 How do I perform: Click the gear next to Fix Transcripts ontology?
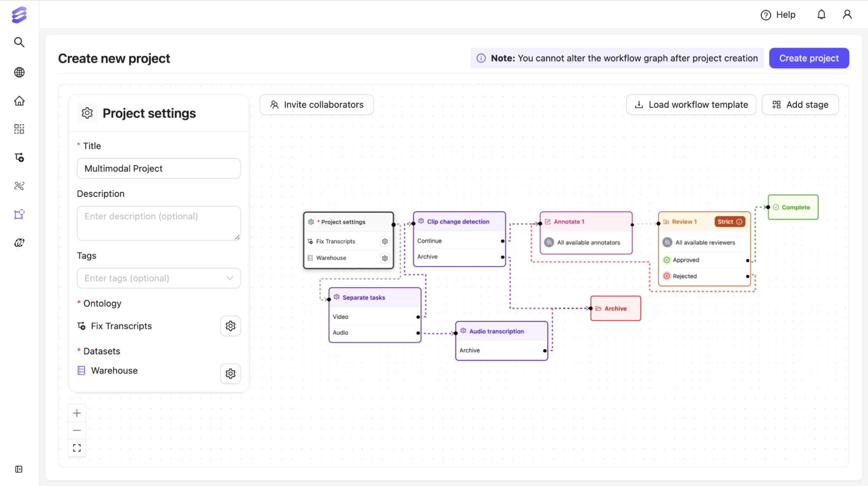[230, 326]
